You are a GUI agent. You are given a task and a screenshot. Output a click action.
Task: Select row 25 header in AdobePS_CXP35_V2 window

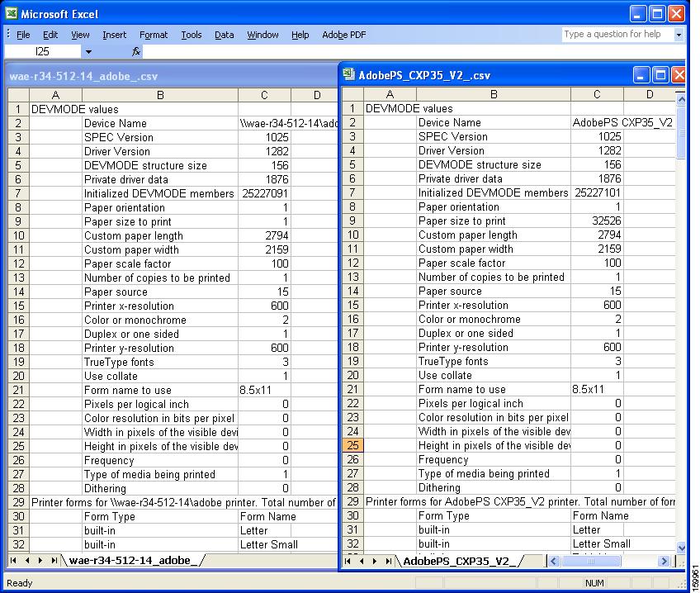(352, 445)
